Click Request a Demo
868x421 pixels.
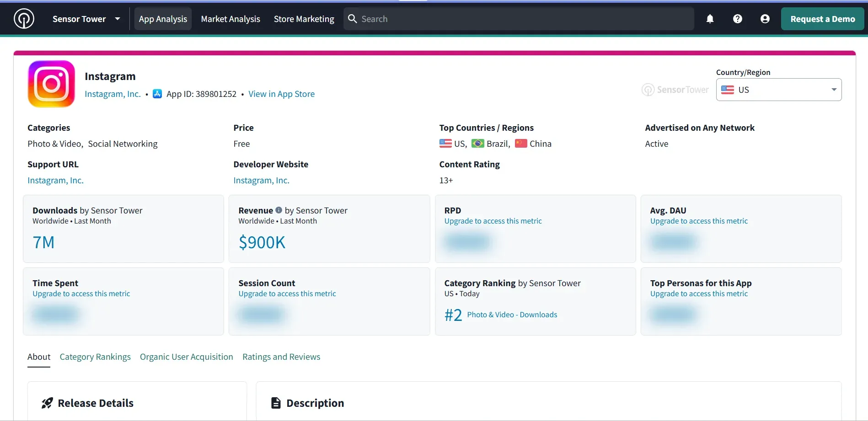(x=822, y=19)
